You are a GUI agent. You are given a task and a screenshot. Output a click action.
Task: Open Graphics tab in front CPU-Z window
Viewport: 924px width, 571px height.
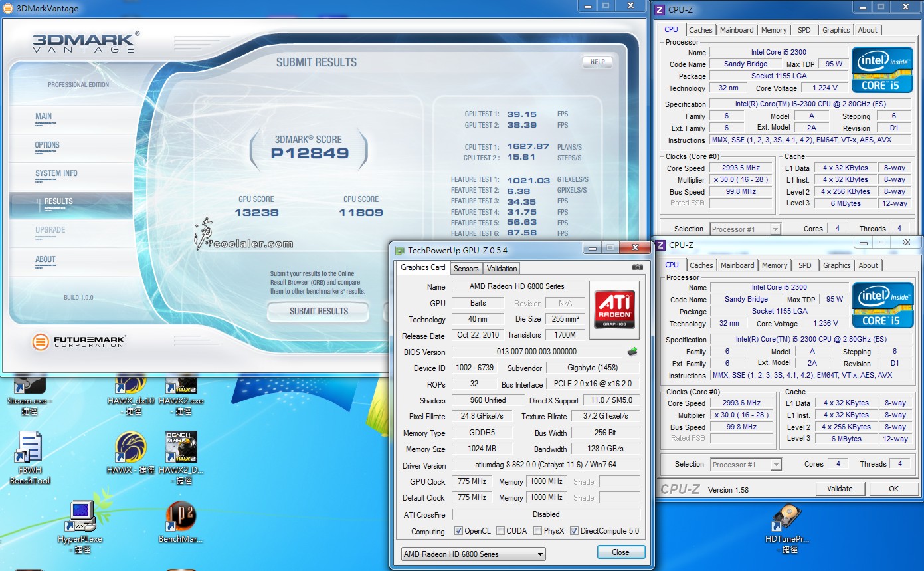(x=836, y=265)
